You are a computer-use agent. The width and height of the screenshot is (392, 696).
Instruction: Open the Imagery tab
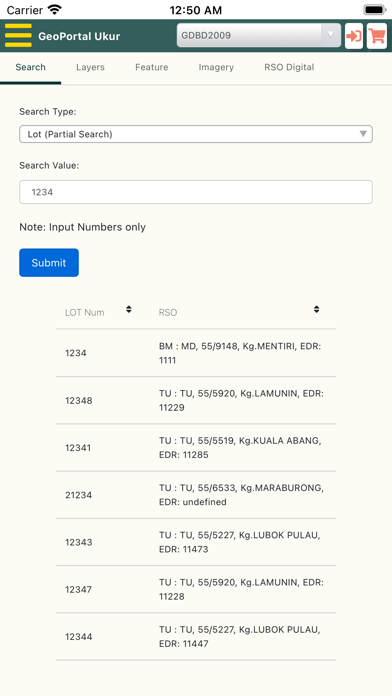click(x=216, y=67)
